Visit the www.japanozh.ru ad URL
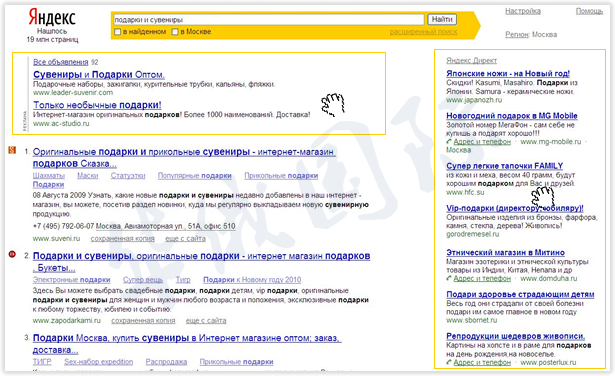The height and width of the screenshot is (376, 615). coord(474,100)
